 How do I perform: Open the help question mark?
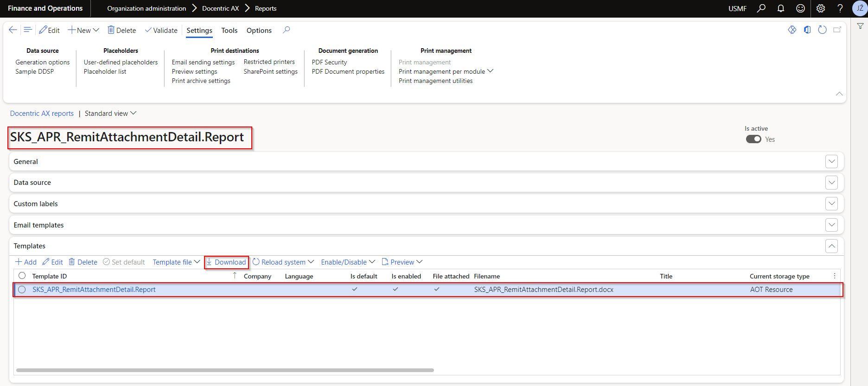point(840,8)
